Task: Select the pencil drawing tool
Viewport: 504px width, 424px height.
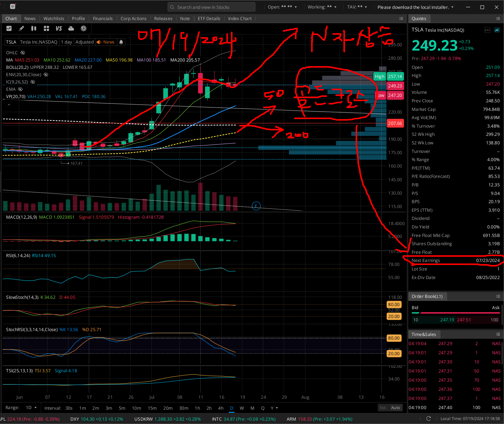Action: click(x=21, y=28)
